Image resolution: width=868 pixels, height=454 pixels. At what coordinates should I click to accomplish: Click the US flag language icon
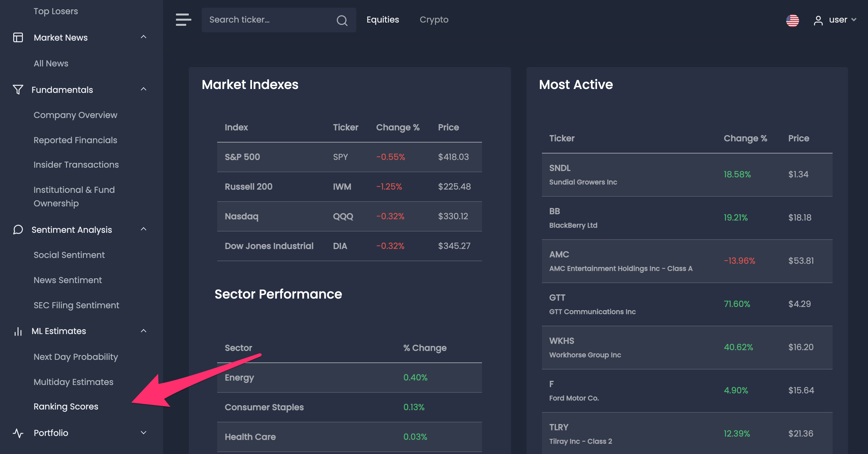[x=792, y=20]
